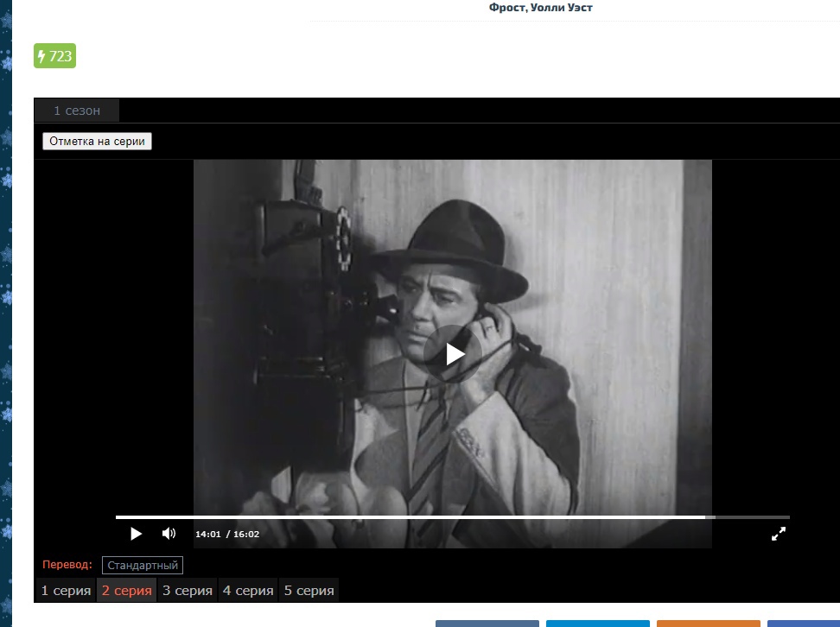840x627 pixels.
Task: Click the 'Перевод:' label
Action: point(67,564)
